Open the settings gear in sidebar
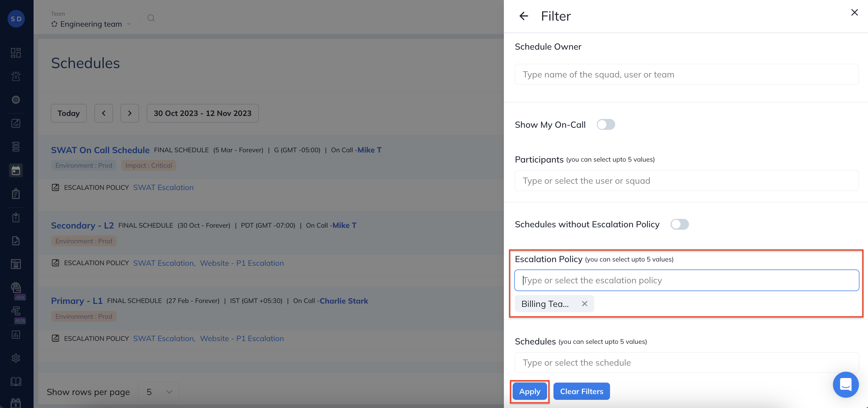The height and width of the screenshot is (408, 868). pos(16,358)
